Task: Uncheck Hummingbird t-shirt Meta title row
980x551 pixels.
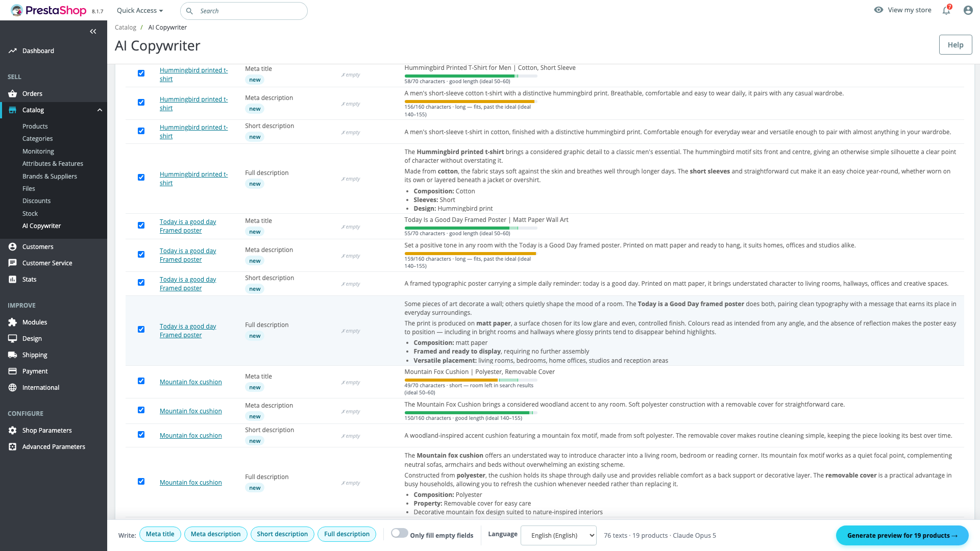Action: click(x=141, y=73)
